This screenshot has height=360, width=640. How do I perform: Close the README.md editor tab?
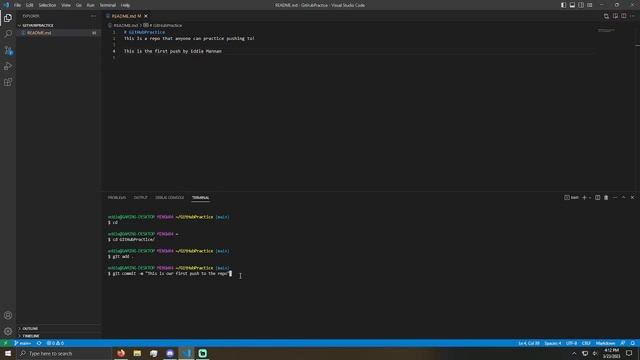click(146, 16)
